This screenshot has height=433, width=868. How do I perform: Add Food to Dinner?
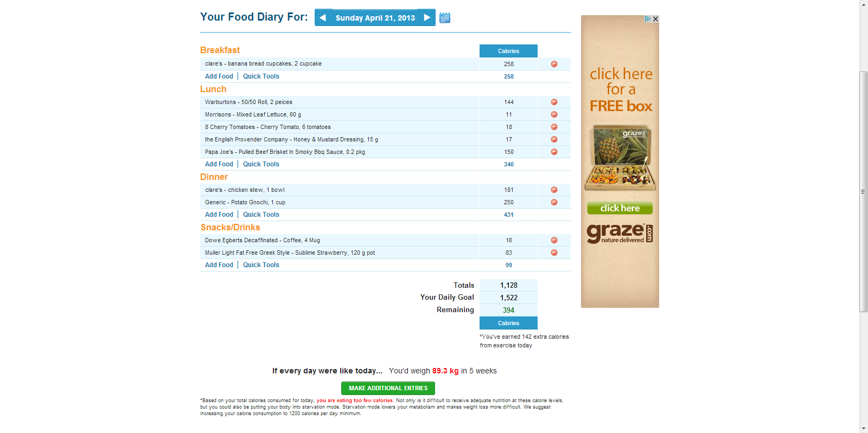(x=219, y=215)
